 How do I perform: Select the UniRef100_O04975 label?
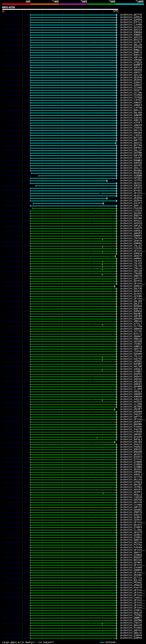(x=131, y=228)
